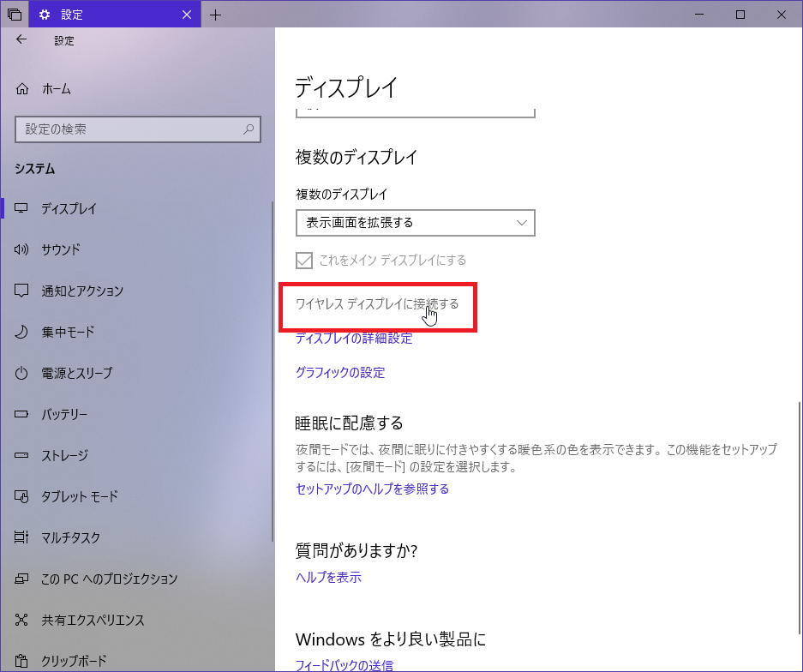The height and width of the screenshot is (672, 803).
Task: Toggle これをメイン ディスプレイにする checkbox
Action: point(304,261)
